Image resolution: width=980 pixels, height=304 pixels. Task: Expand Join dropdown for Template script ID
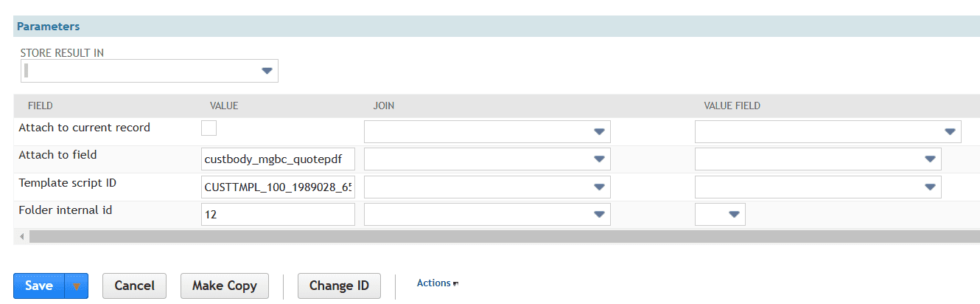click(599, 187)
